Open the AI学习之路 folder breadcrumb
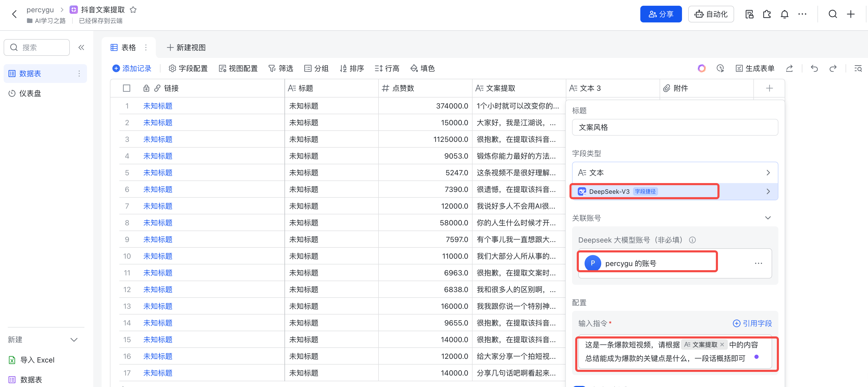This screenshot has height=387, width=868. pyautogui.click(x=46, y=21)
